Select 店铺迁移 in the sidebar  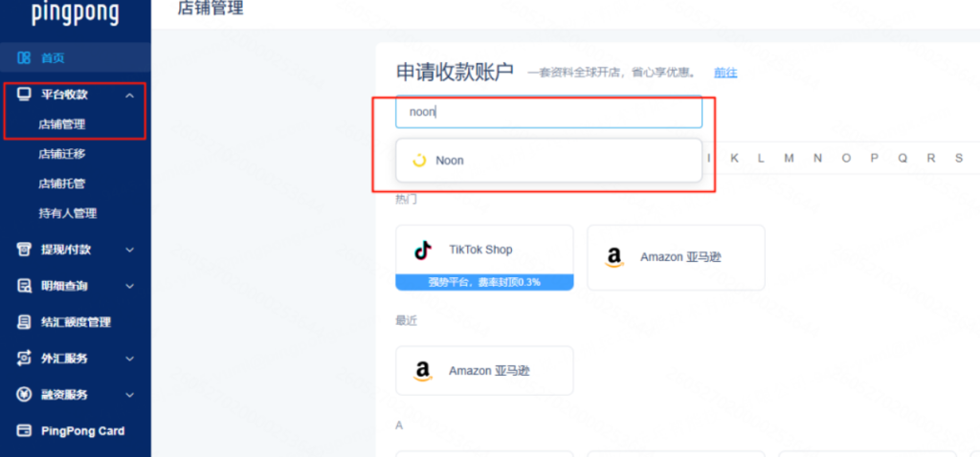(x=62, y=154)
